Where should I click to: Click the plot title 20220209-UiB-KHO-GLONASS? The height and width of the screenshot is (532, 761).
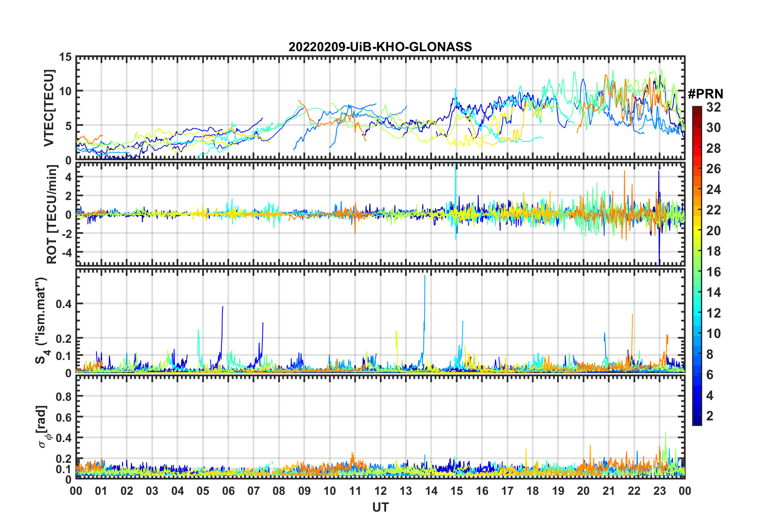(x=380, y=47)
